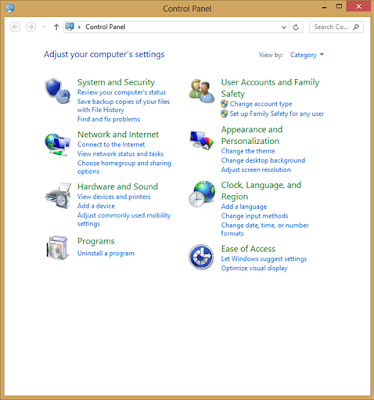
Task: Click Control Panel breadcrumb in address bar
Action: click(105, 27)
